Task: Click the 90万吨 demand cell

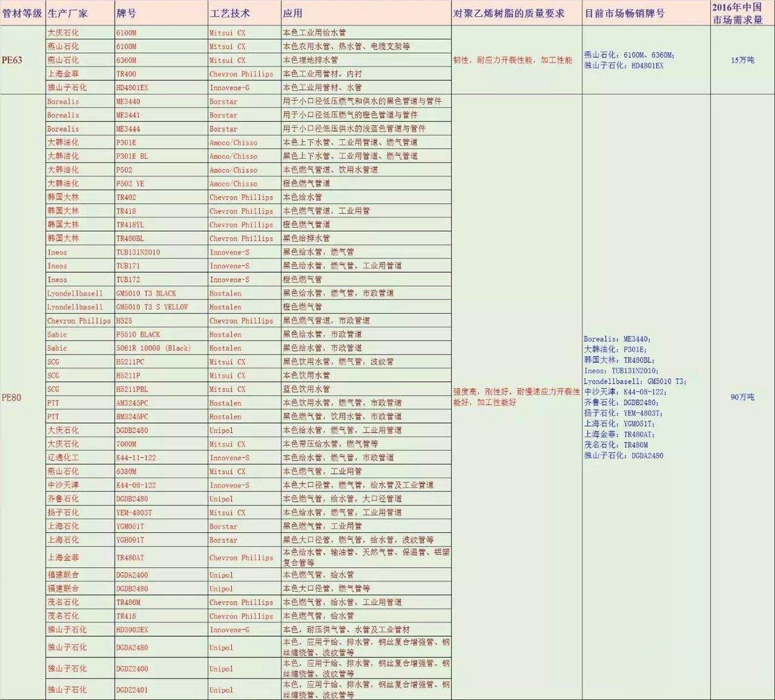Action: (x=742, y=397)
